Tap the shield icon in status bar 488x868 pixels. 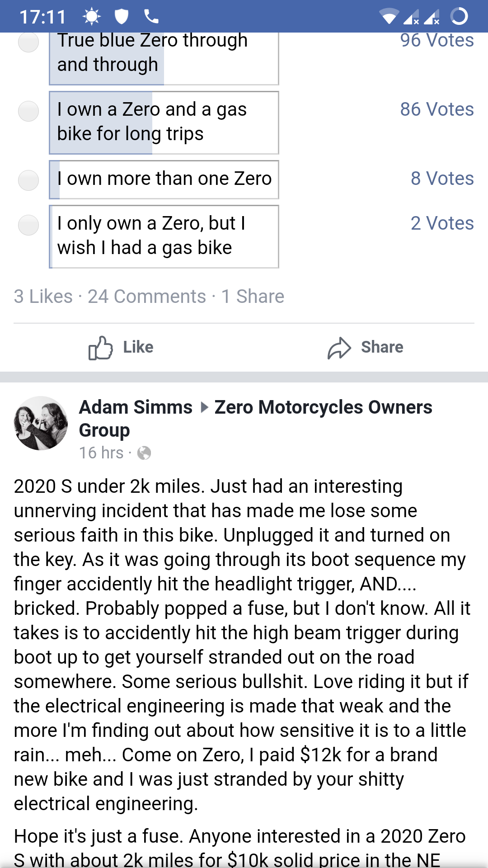pyautogui.click(x=122, y=17)
